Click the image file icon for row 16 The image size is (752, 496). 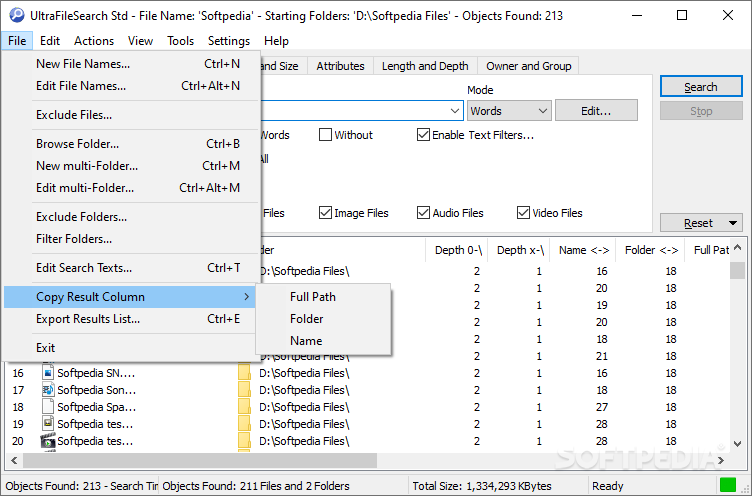pyautogui.click(x=48, y=373)
